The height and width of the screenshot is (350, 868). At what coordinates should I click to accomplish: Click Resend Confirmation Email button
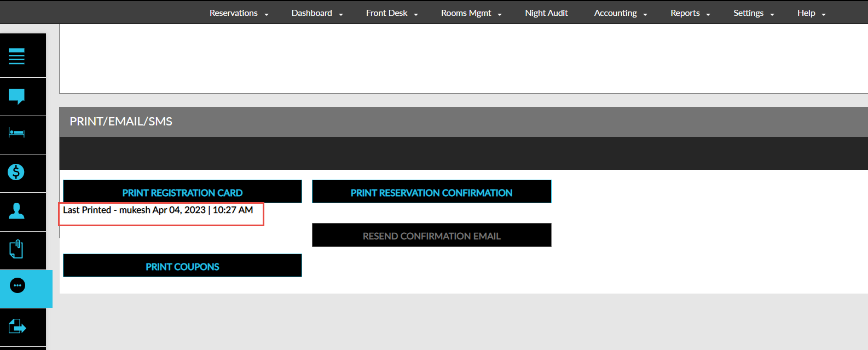(431, 236)
